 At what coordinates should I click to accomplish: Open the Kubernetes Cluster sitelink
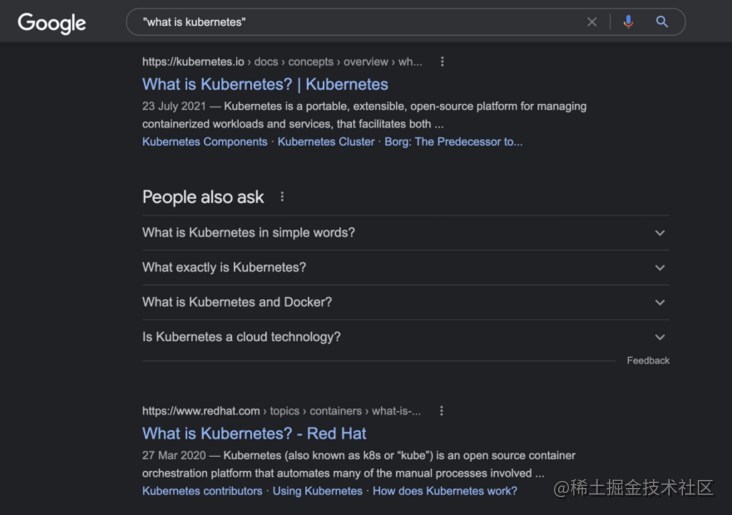click(326, 142)
